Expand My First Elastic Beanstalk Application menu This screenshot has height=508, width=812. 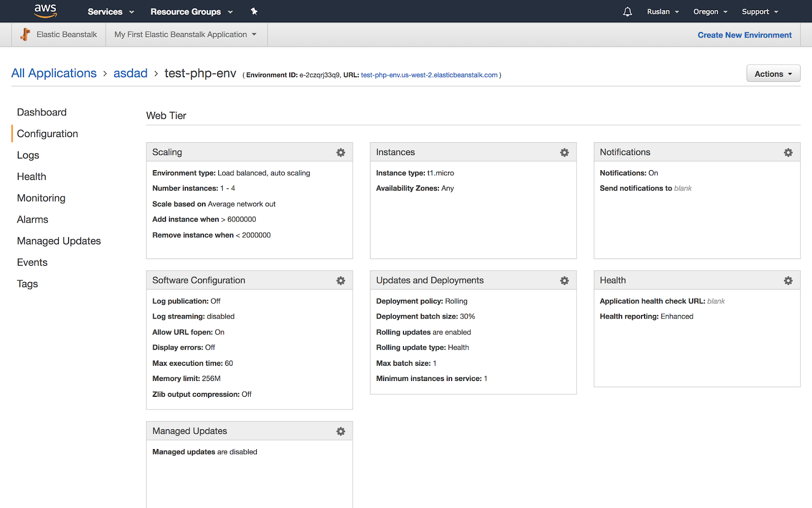pyautogui.click(x=185, y=35)
